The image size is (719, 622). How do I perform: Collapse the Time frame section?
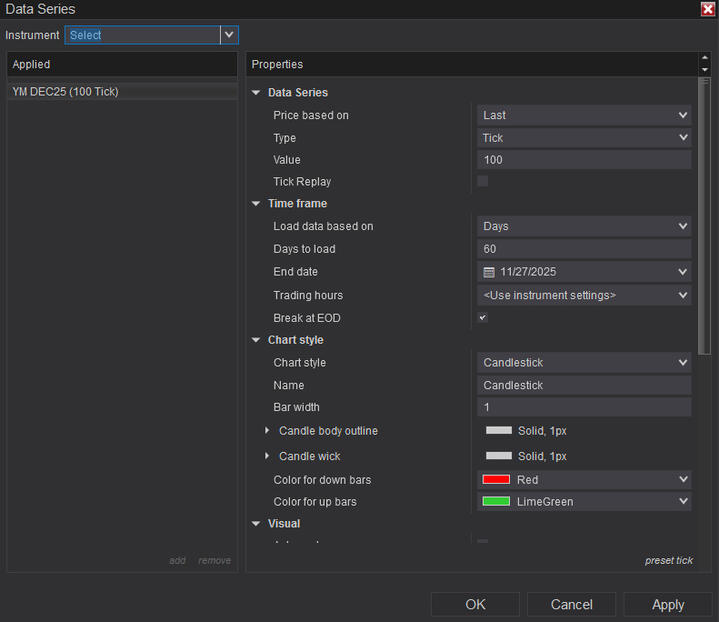click(x=257, y=204)
